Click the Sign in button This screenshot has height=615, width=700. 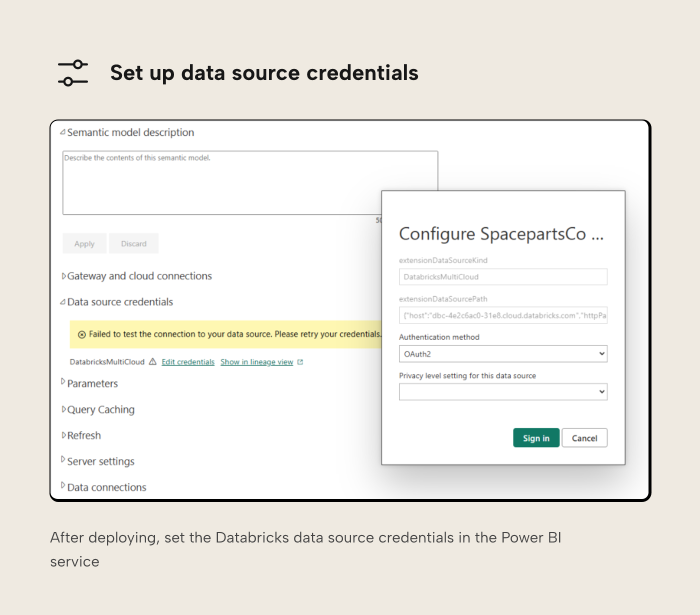pyautogui.click(x=536, y=438)
